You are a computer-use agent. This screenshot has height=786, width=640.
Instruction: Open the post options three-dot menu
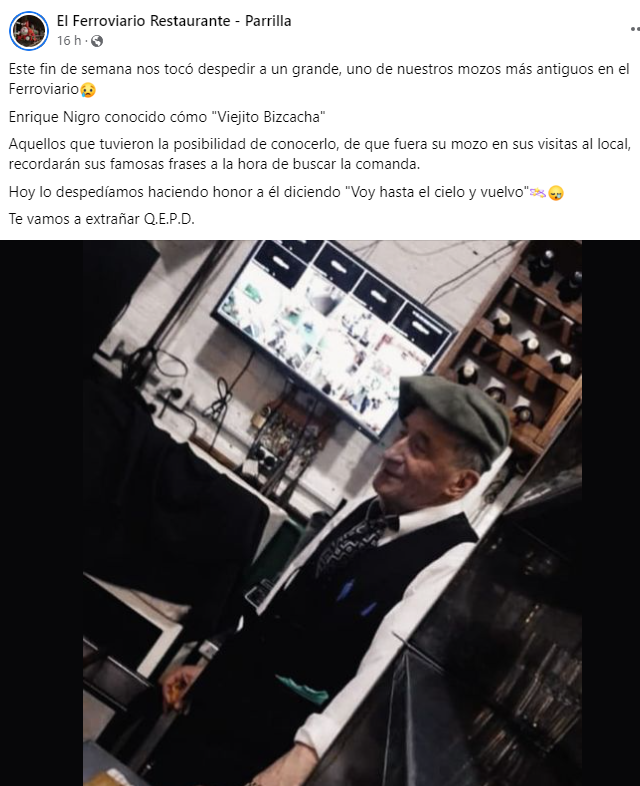tap(635, 29)
